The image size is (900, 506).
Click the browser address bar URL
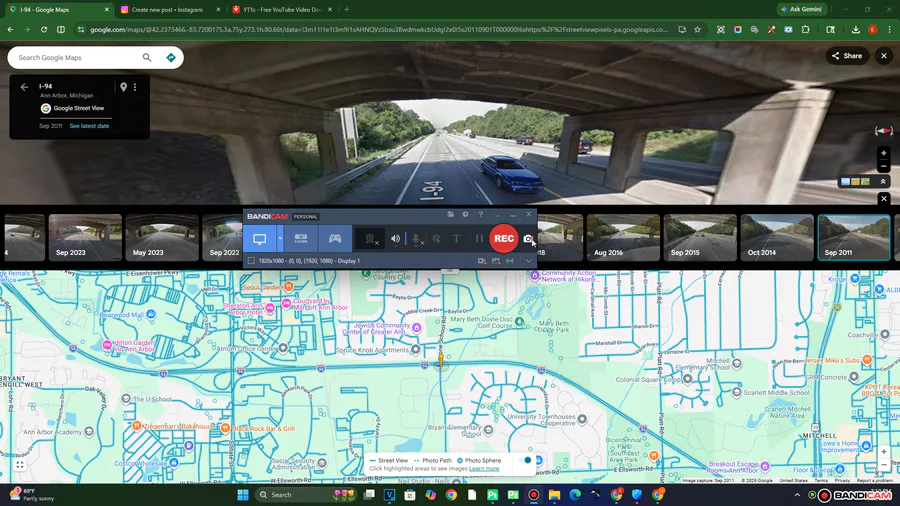[379, 29]
